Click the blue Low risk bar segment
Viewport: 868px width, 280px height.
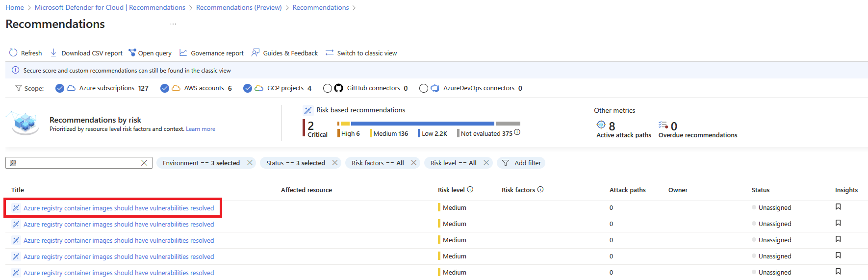point(422,124)
